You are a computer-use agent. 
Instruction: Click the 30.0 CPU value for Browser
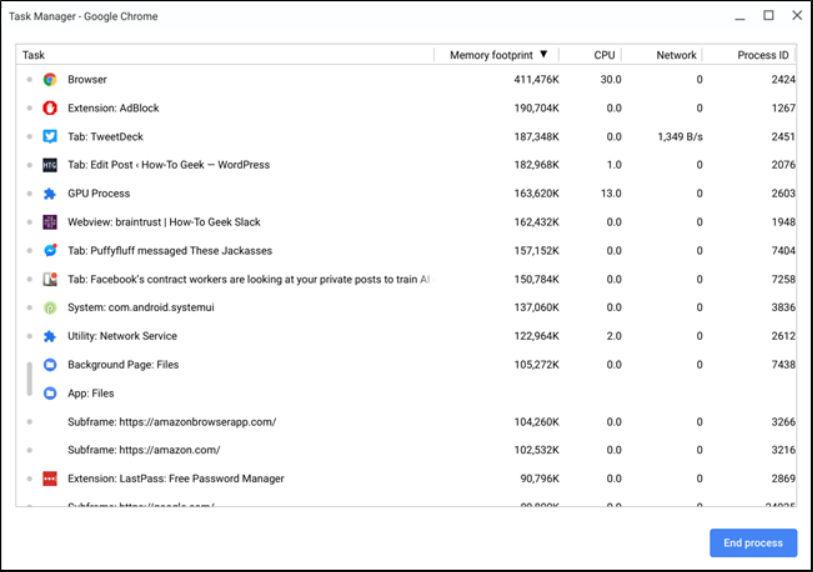coord(611,79)
